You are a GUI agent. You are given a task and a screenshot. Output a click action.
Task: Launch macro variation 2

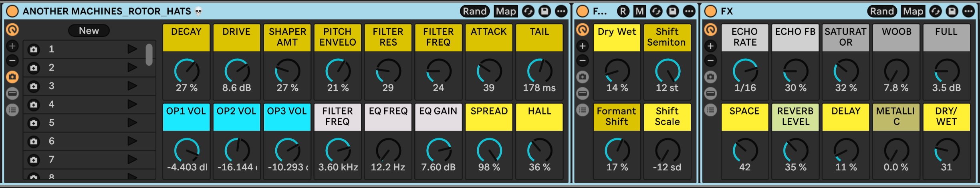pyautogui.click(x=132, y=68)
